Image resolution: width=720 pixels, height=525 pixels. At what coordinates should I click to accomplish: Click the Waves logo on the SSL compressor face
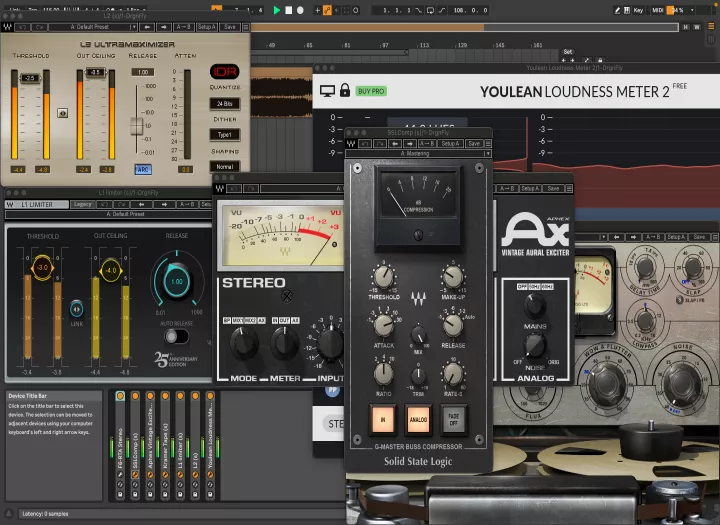pos(418,298)
